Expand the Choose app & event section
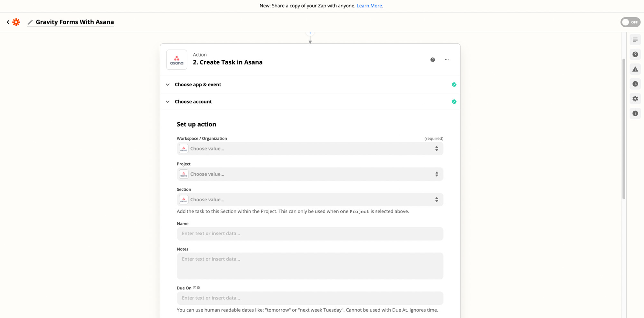This screenshot has width=644, height=318. coord(310,85)
